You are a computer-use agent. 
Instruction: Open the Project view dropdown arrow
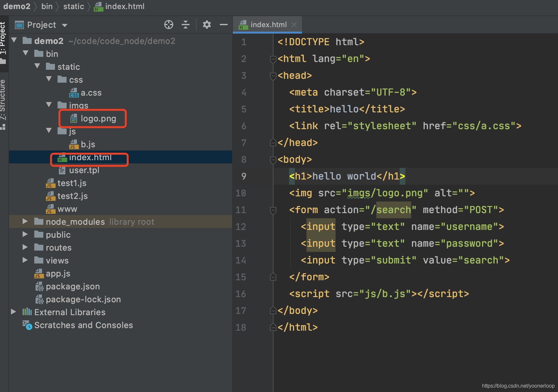tap(65, 25)
